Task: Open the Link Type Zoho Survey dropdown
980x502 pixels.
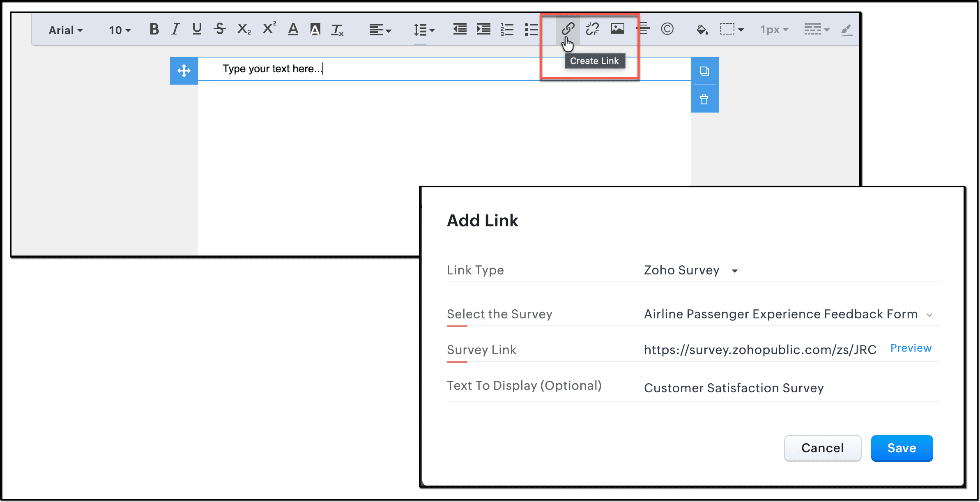Action: click(691, 270)
